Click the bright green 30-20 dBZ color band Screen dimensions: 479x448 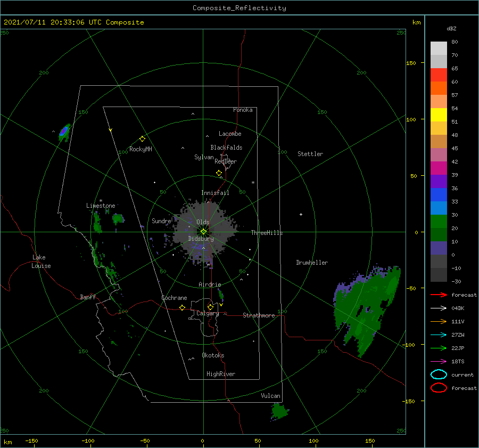(439, 222)
